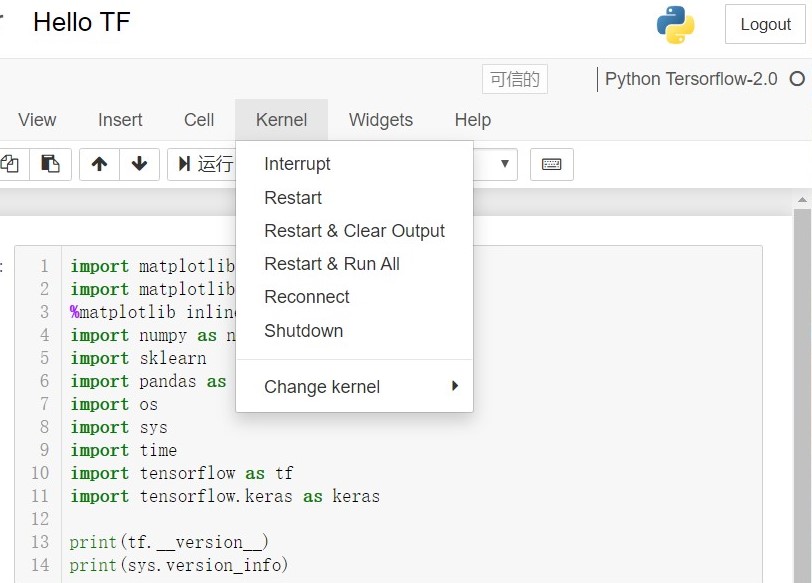Select Interrupt from Kernel menu

(x=354, y=164)
